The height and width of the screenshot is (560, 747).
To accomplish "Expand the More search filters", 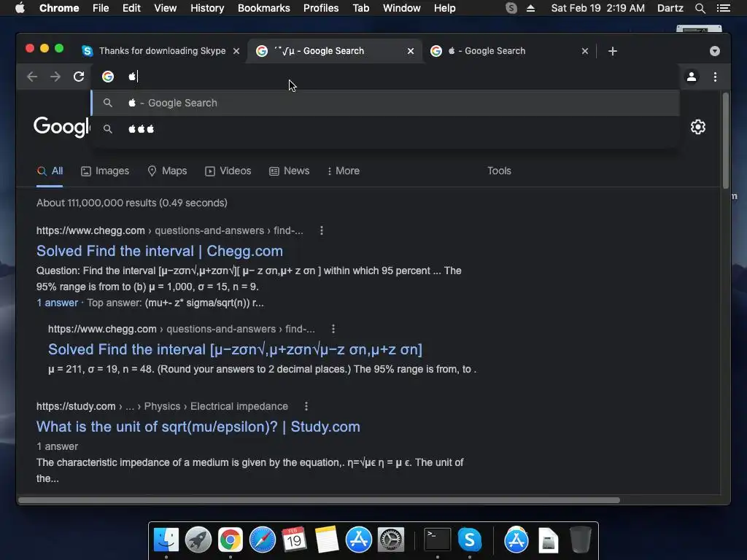I will click(x=344, y=171).
